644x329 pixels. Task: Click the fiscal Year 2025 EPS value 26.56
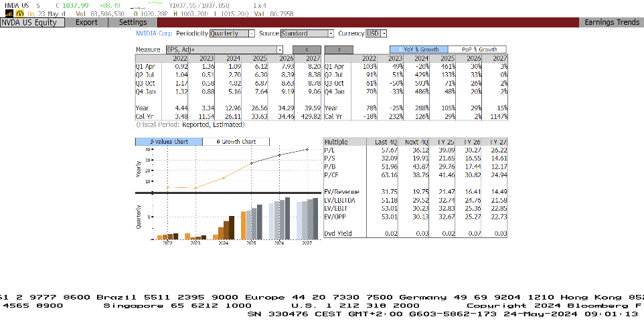[259, 108]
